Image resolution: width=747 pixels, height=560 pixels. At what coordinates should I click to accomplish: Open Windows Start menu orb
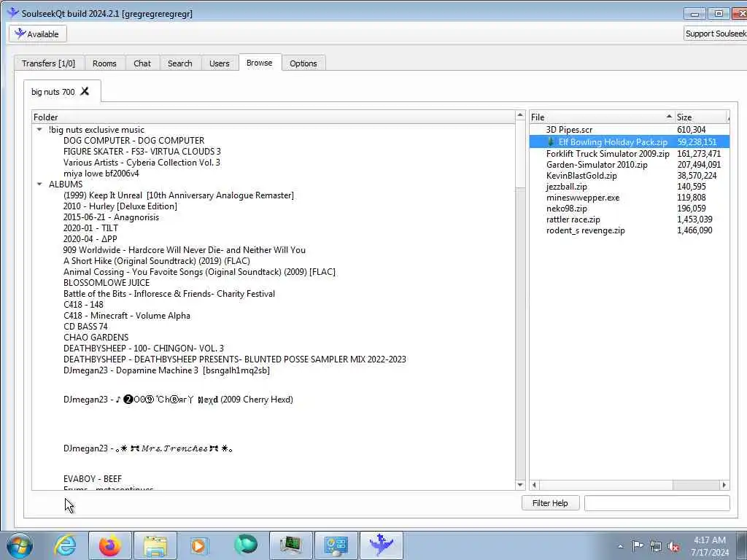pyautogui.click(x=19, y=545)
